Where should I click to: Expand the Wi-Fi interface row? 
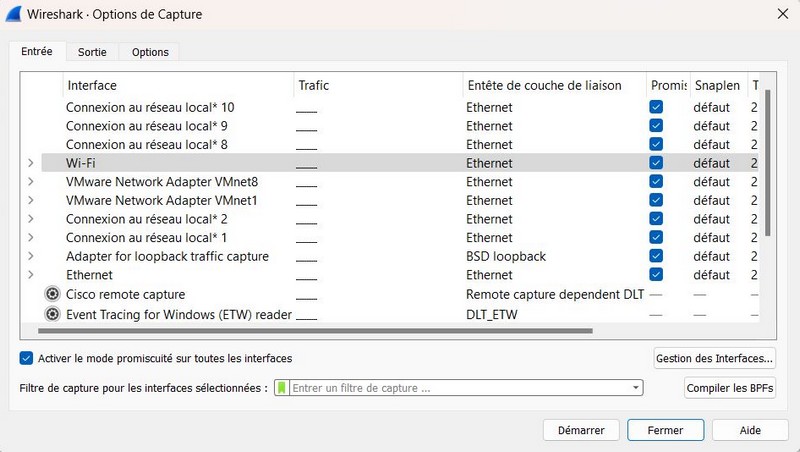click(x=31, y=163)
